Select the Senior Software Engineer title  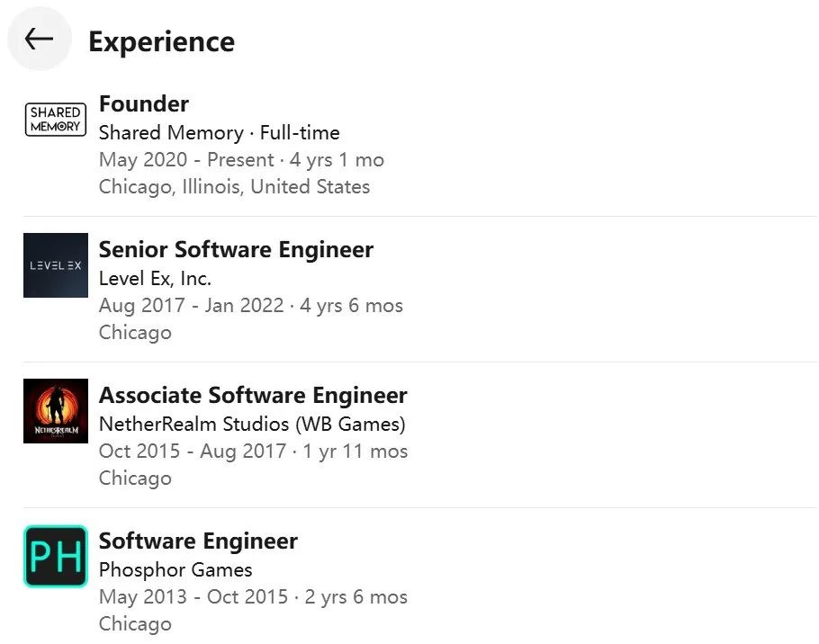pos(236,250)
